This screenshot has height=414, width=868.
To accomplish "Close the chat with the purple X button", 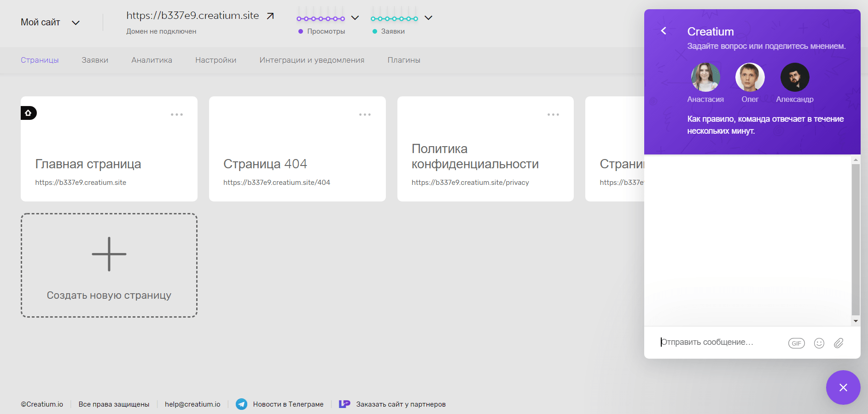I will [843, 387].
